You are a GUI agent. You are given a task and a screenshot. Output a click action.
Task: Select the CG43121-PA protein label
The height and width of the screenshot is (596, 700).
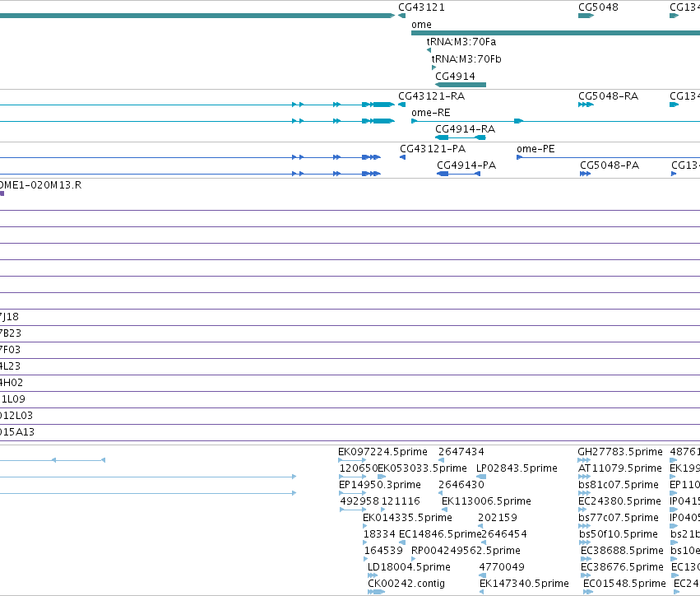[x=433, y=149]
